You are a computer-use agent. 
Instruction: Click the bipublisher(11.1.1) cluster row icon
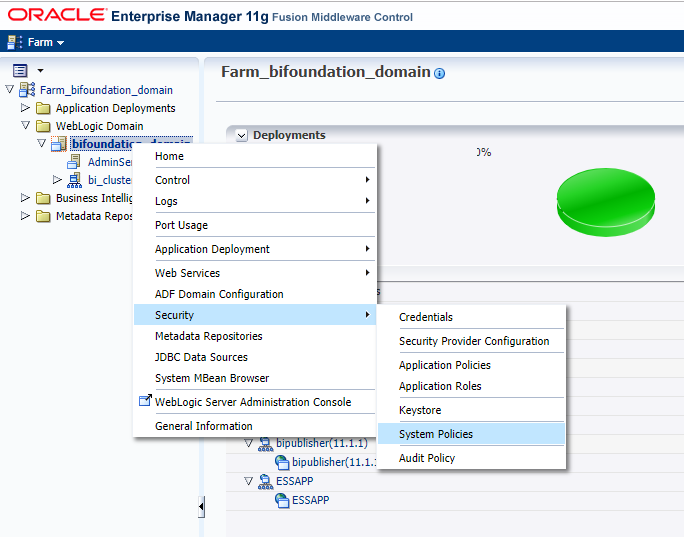pyautogui.click(x=265, y=444)
